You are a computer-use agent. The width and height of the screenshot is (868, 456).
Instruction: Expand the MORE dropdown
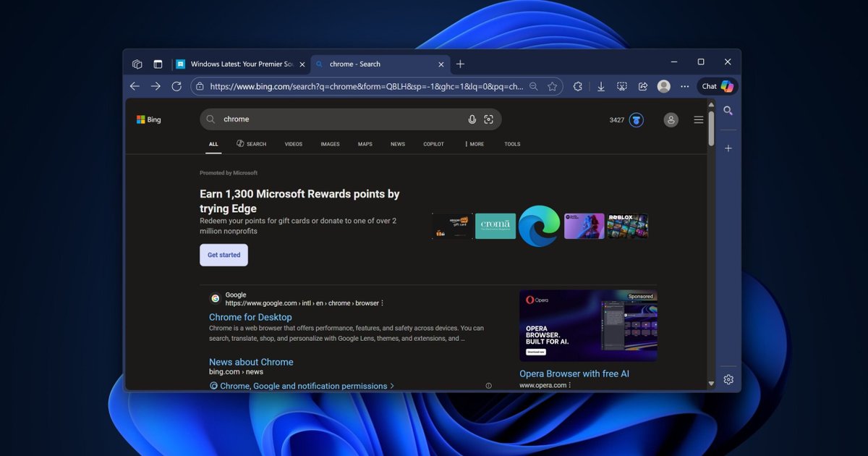point(475,144)
